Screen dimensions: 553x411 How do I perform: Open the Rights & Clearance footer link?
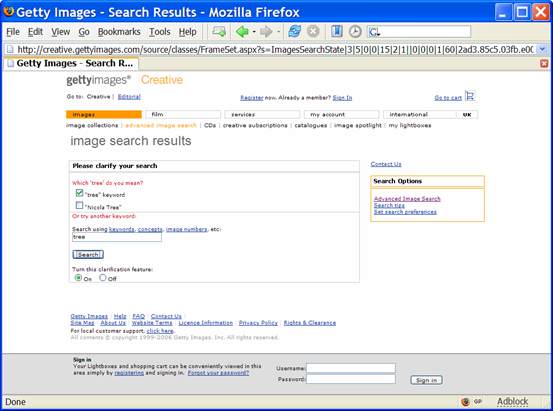pos(310,323)
